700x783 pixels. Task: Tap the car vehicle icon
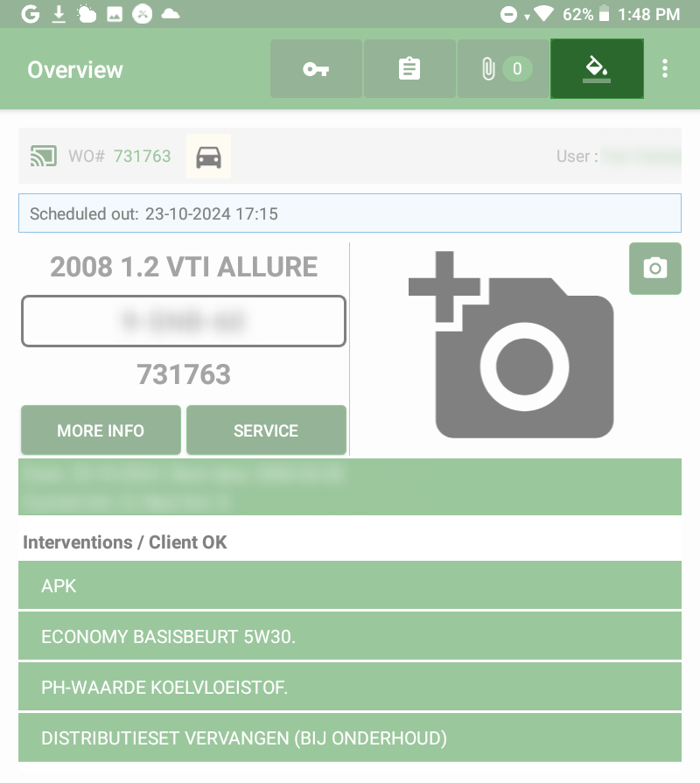pyautogui.click(x=208, y=157)
